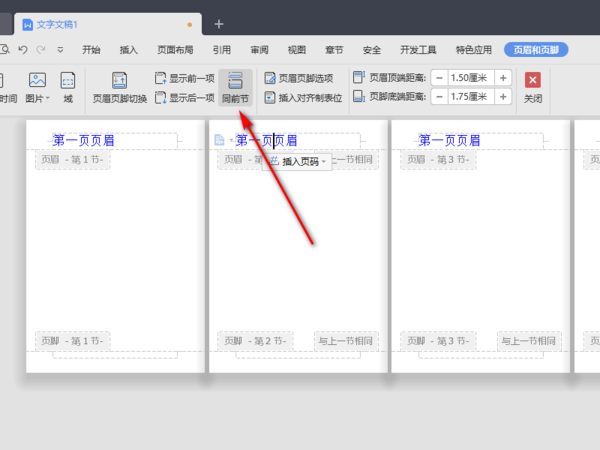Click the first page header text 第一页页眉
600x450 pixels.
83,140
